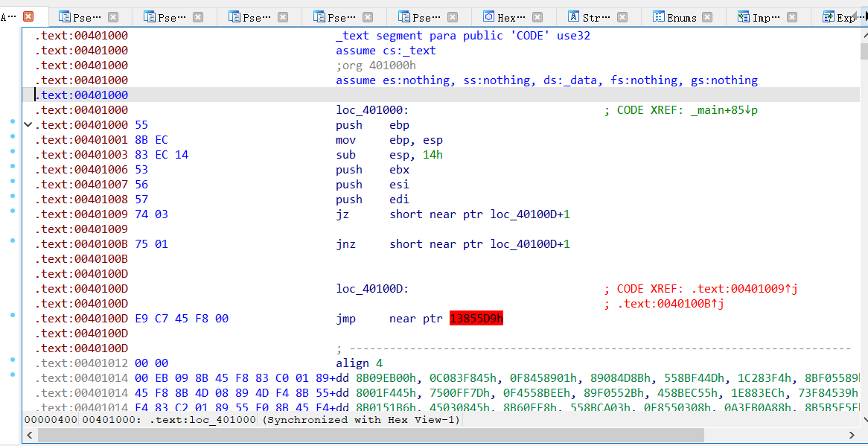Image resolution: width=868 pixels, height=446 pixels.
Task: Close the Enums tab
Action: click(707, 17)
